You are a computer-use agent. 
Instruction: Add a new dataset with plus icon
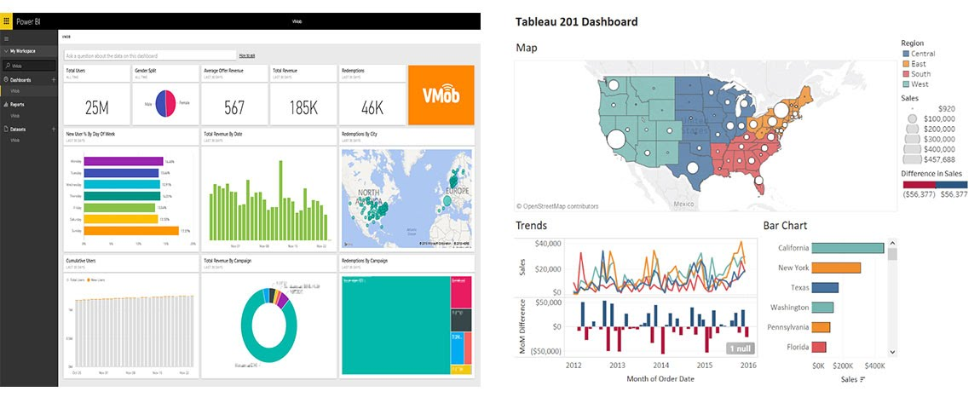click(x=53, y=129)
